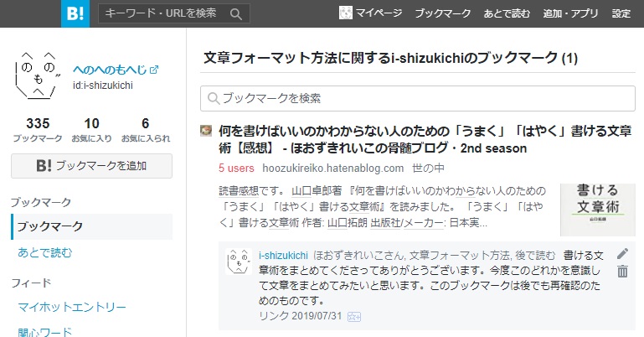Click the 5 users count link
Viewport: 644px width, 337px height.
coord(236,168)
